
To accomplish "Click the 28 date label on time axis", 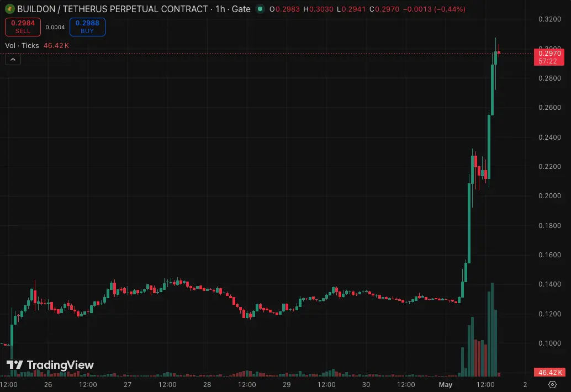I will (207, 385).
